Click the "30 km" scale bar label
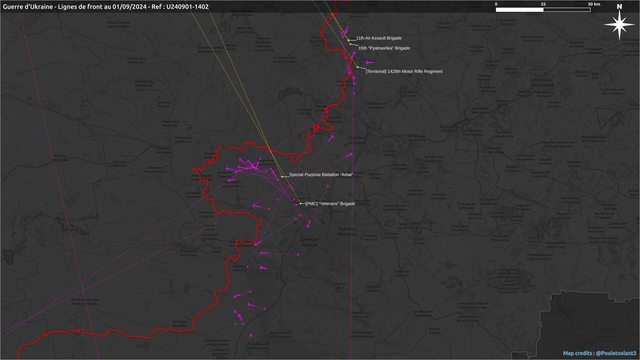 tap(594, 4)
